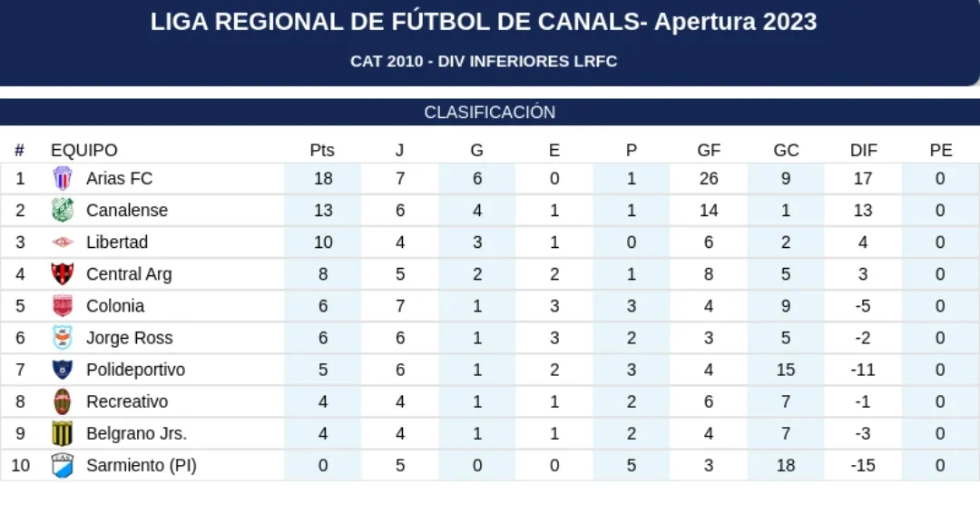This screenshot has height=505, width=980.
Task: Click the Belgrano Jrs. team crest
Action: point(62,433)
